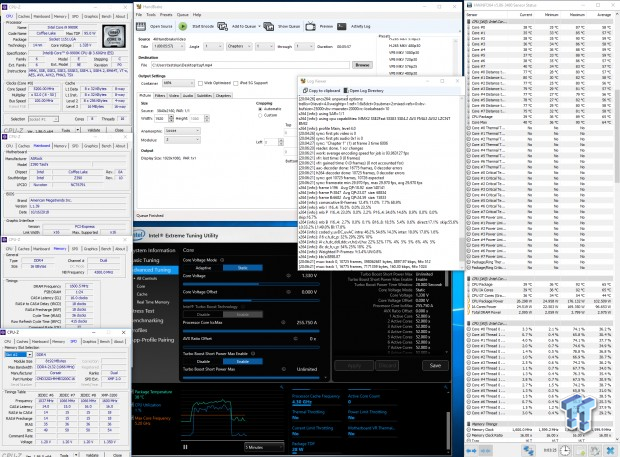Open the memory slot selection dropdown in CPU-Z SPD
This screenshot has width=620, height=457.
[x=19, y=354]
